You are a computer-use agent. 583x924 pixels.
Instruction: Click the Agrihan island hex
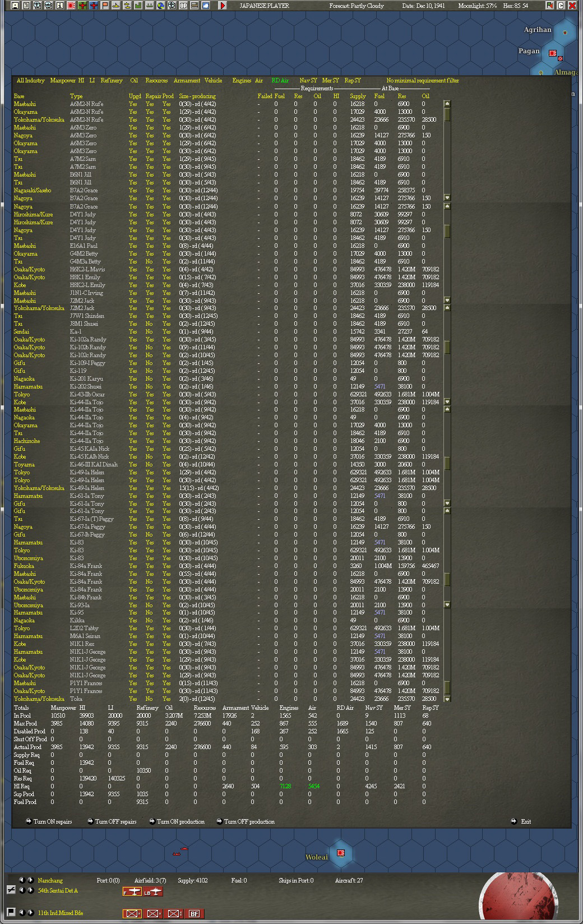(565, 32)
